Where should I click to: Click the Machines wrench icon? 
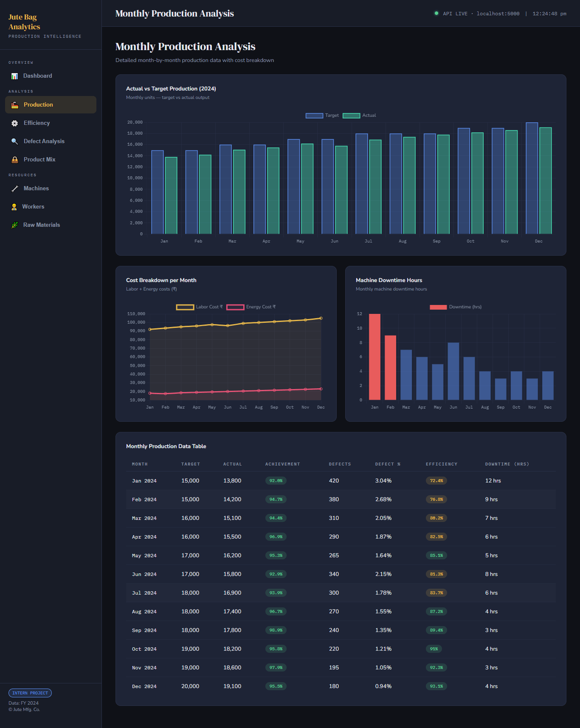click(x=15, y=189)
